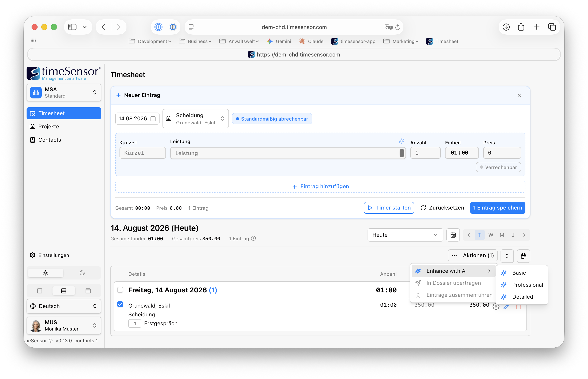
Task: Click the AI sparkle icon above Leistung field
Action: [401, 141]
